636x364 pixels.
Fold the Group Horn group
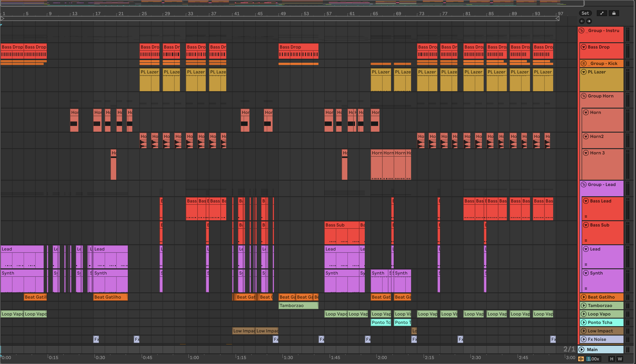(x=583, y=96)
